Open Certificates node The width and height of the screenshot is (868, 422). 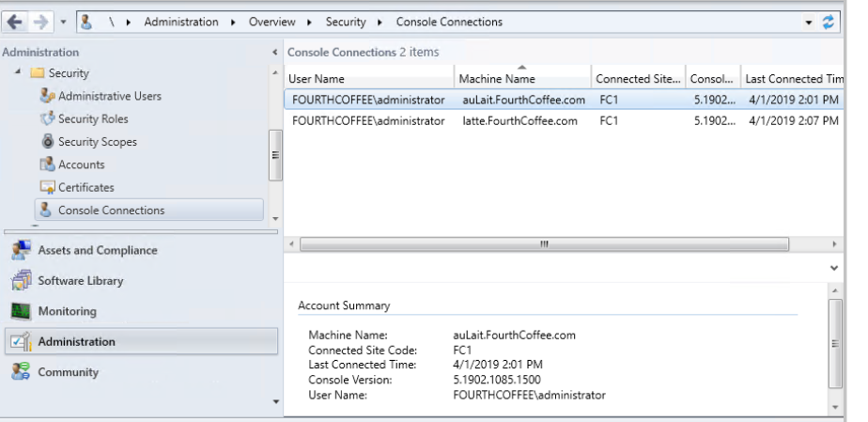(85, 187)
